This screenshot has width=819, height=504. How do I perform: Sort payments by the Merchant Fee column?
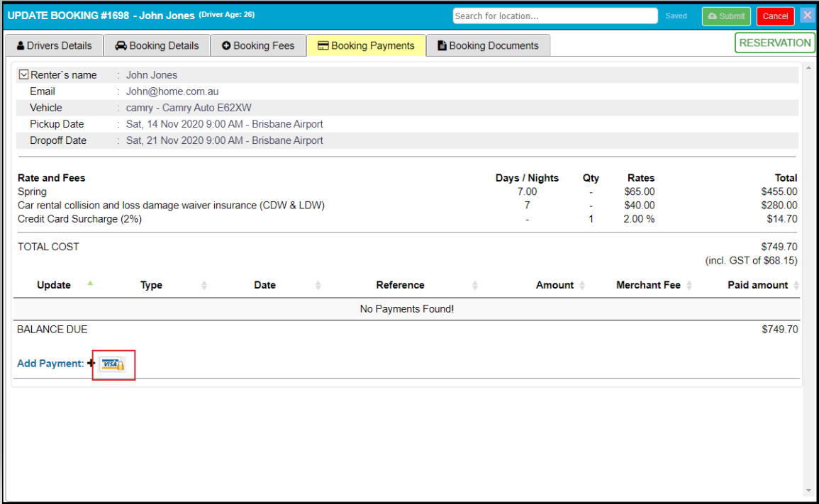[689, 285]
